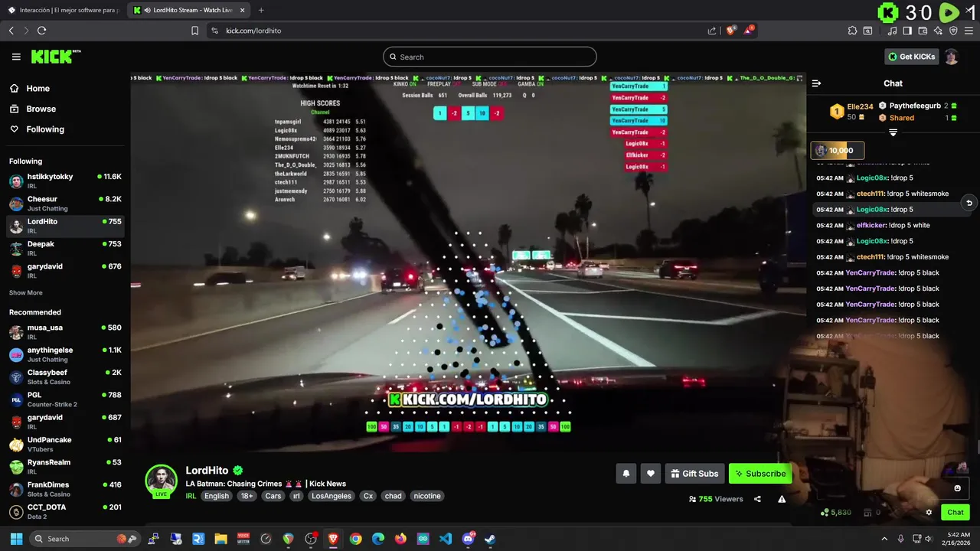This screenshot has width=980, height=551.
Task: Open Classybeef recommended channel
Action: (65, 377)
